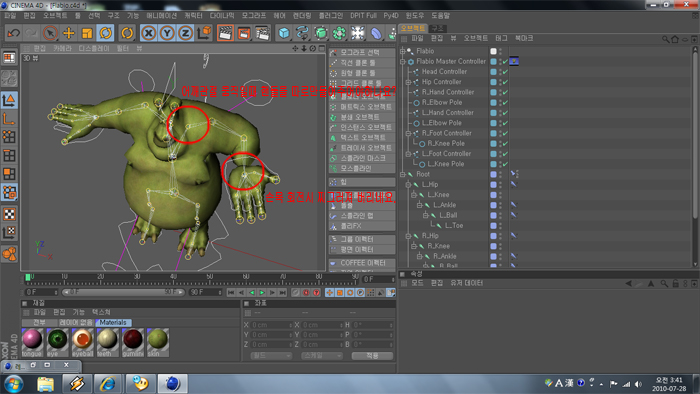Select the checkered Texture mode icon
The image size is (700, 394).
pos(9,214)
